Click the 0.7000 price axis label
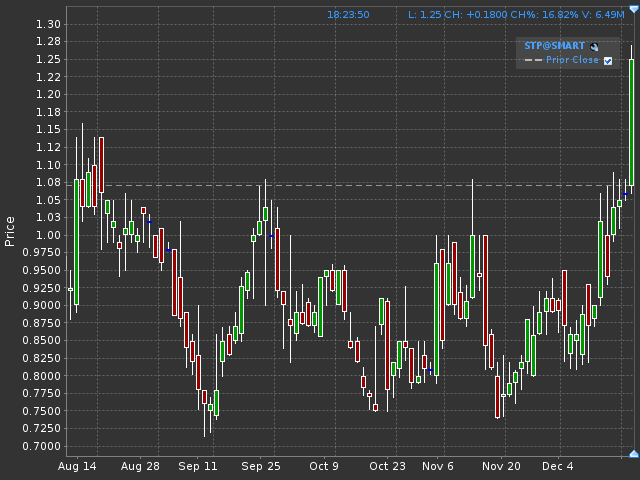 click(x=43, y=446)
